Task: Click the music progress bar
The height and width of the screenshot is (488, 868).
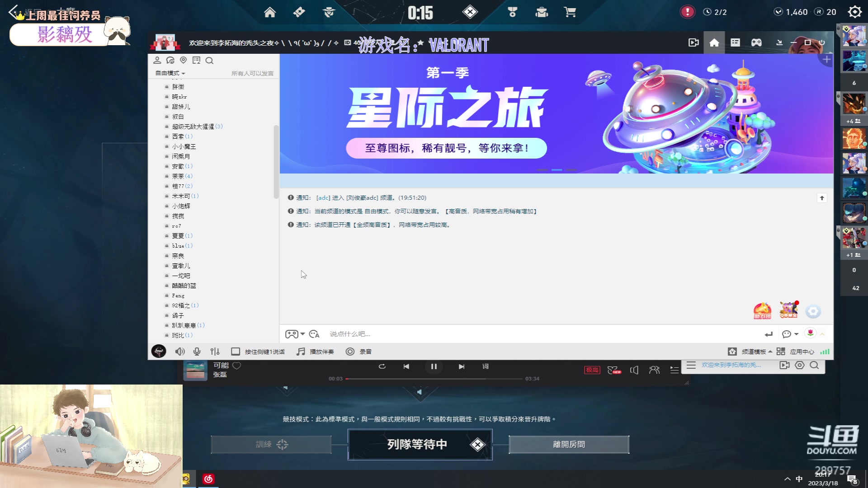Action: coord(434,379)
